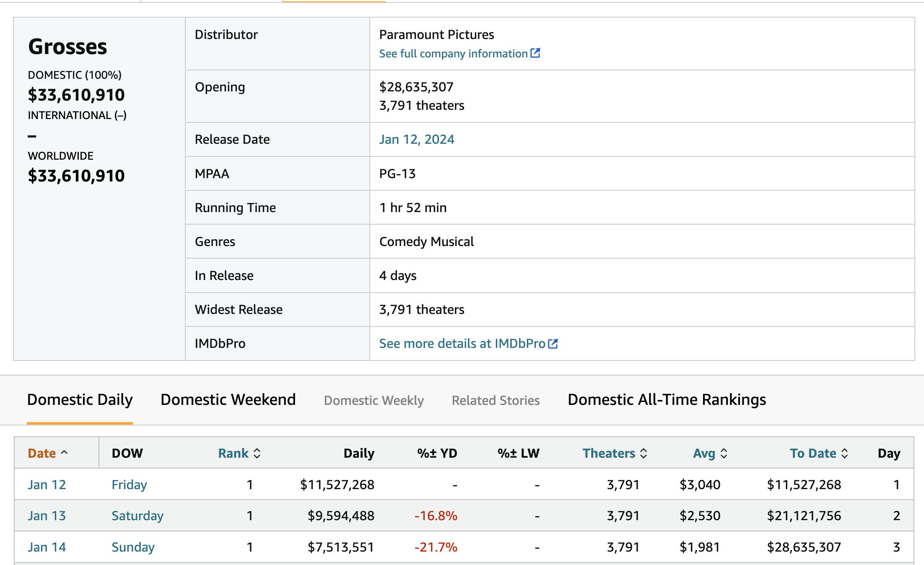This screenshot has height=565, width=924.
Task: Switch to Domestic Daily tab
Action: click(80, 399)
